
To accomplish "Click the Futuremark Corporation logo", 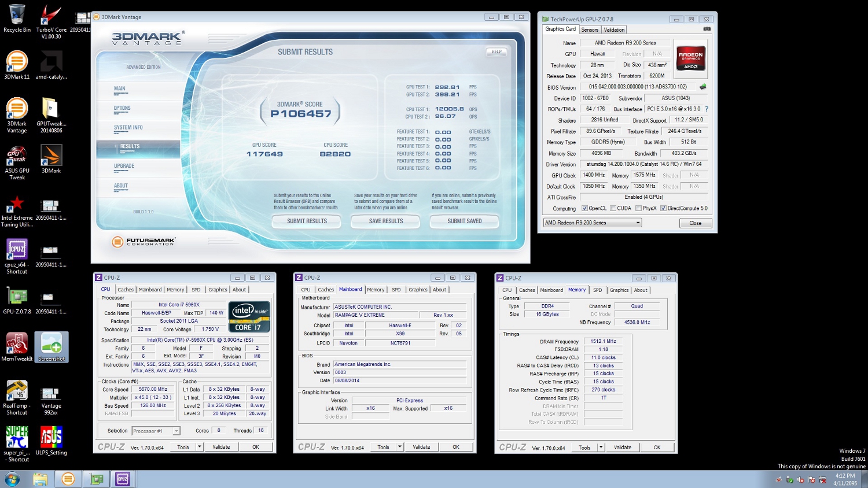I will (143, 242).
